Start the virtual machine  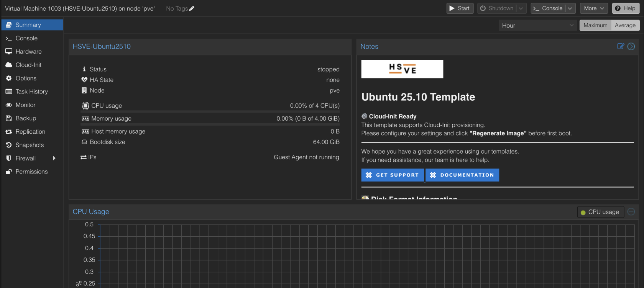460,8
